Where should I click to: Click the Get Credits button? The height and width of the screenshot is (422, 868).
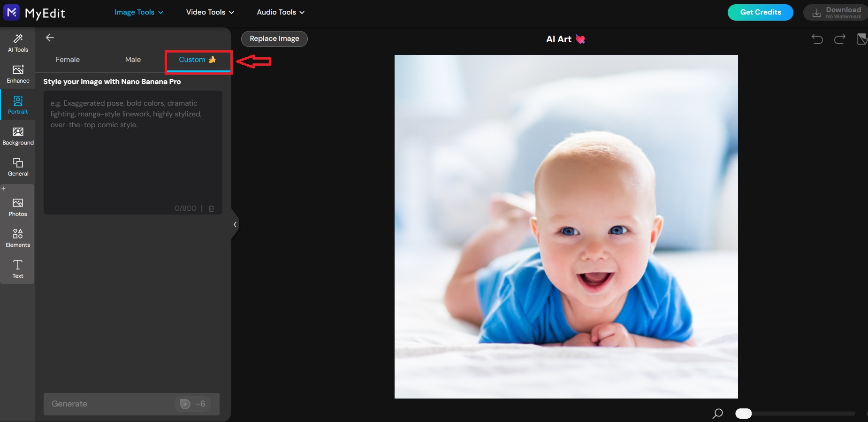point(761,12)
